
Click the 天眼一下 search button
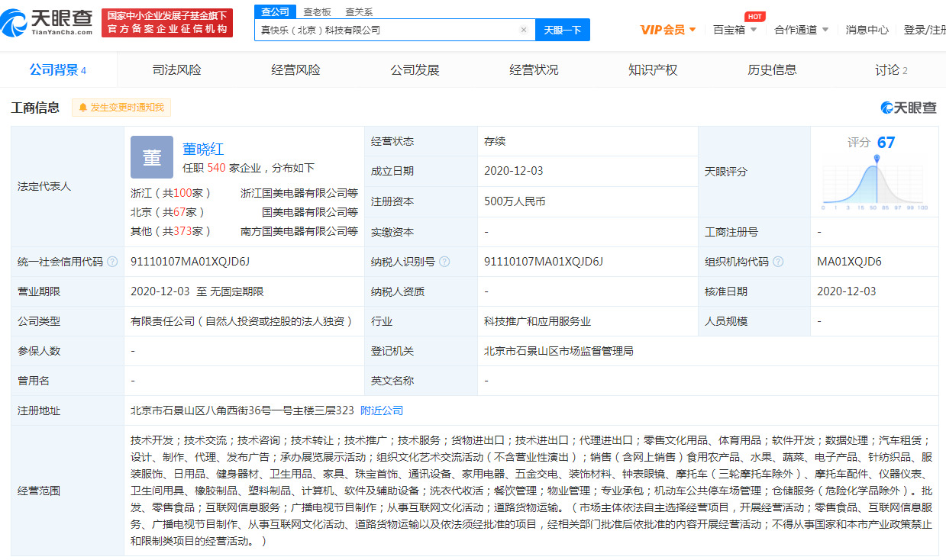pos(563,30)
